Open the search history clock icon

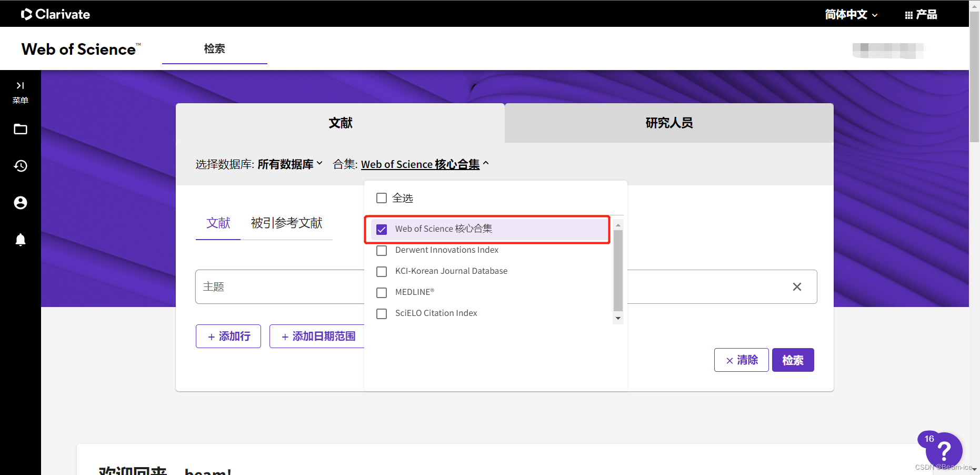[x=21, y=166]
